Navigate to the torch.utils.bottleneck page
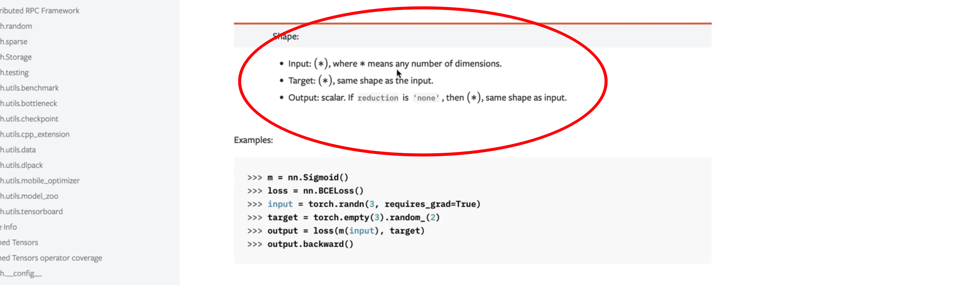 pyautogui.click(x=29, y=103)
